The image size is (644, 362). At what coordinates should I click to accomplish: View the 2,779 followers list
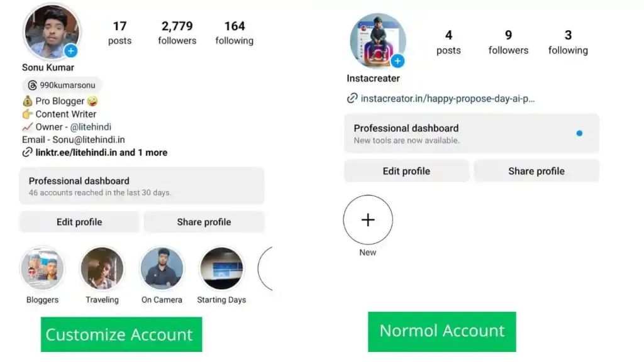[177, 33]
